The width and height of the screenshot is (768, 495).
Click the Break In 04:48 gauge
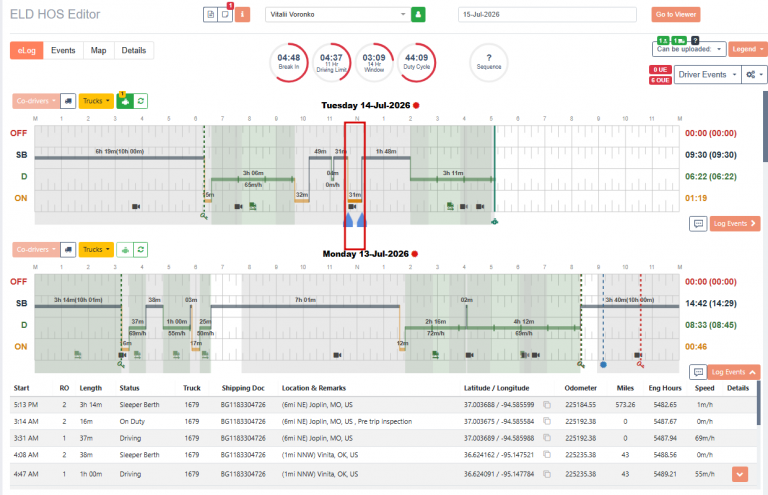[289, 63]
